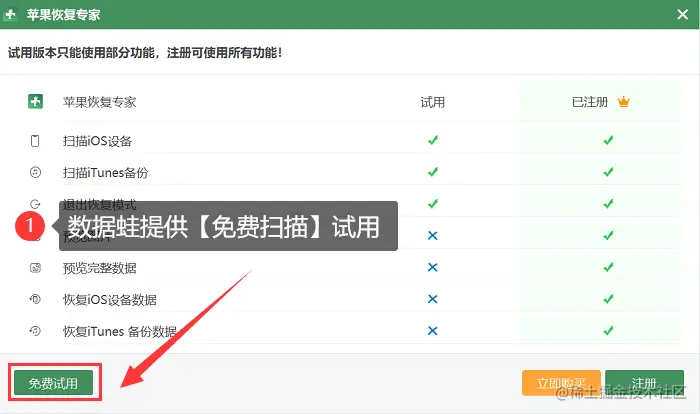Click the trial checkmark for 扫描iOS设备
This screenshot has height=414, width=700.
tap(433, 140)
